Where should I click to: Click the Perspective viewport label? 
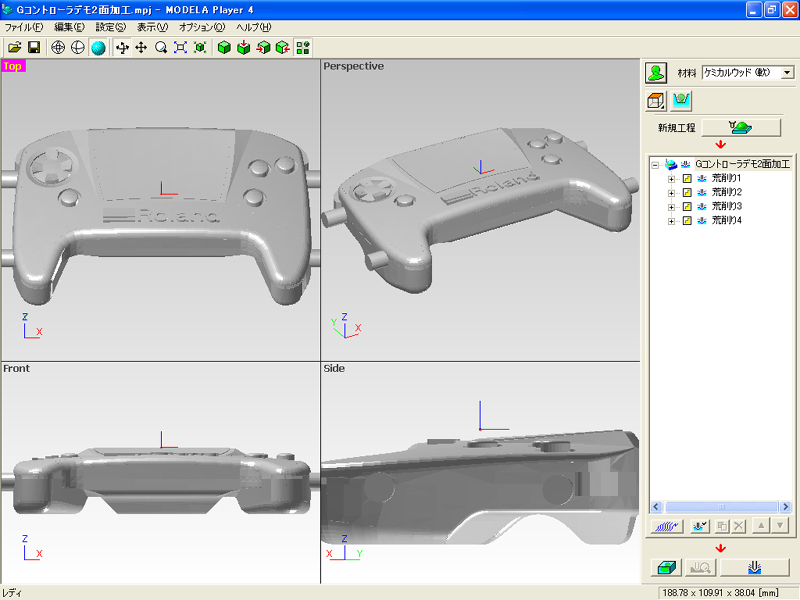[353, 66]
